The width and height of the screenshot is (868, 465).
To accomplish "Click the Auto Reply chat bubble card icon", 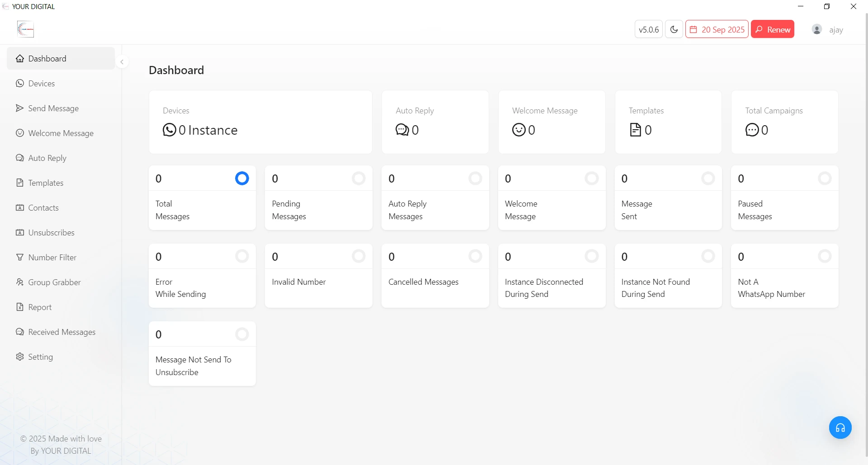I will coord(402,130).
